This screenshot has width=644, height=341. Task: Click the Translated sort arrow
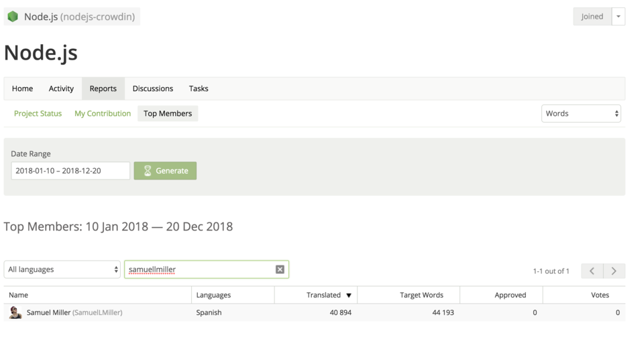349,295
